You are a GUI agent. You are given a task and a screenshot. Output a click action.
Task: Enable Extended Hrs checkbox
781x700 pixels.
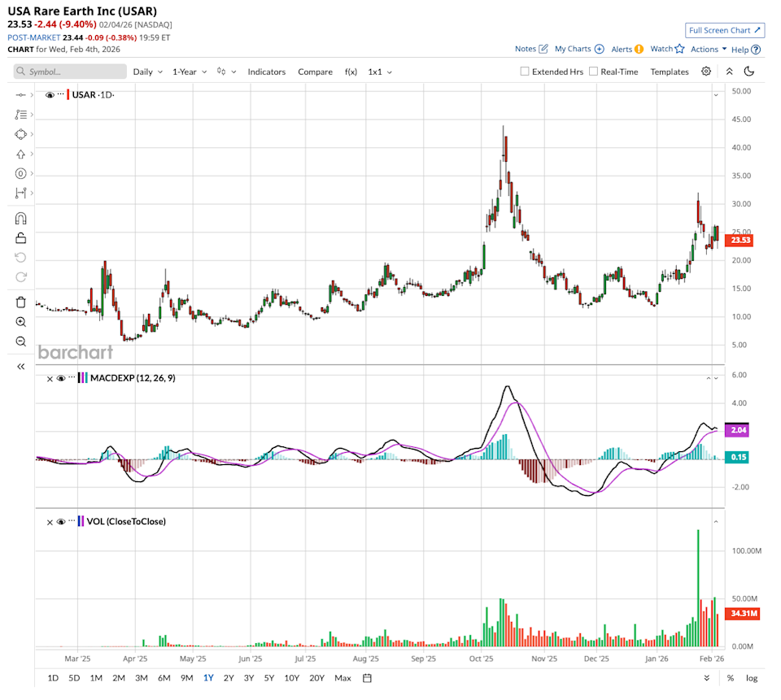(525, 72)
